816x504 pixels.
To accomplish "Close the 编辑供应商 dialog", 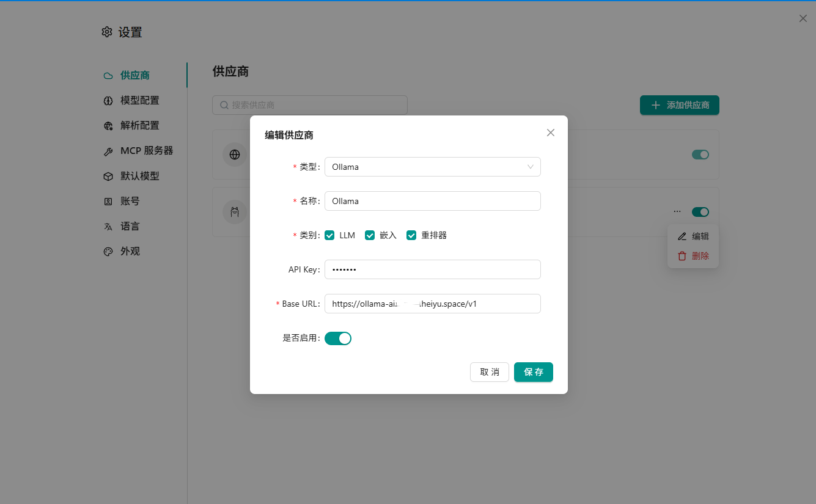I will point(551,133).
